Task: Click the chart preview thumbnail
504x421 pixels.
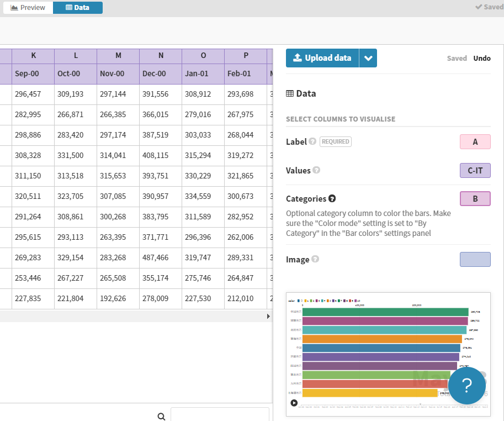Action: click(x=388, y=355)
